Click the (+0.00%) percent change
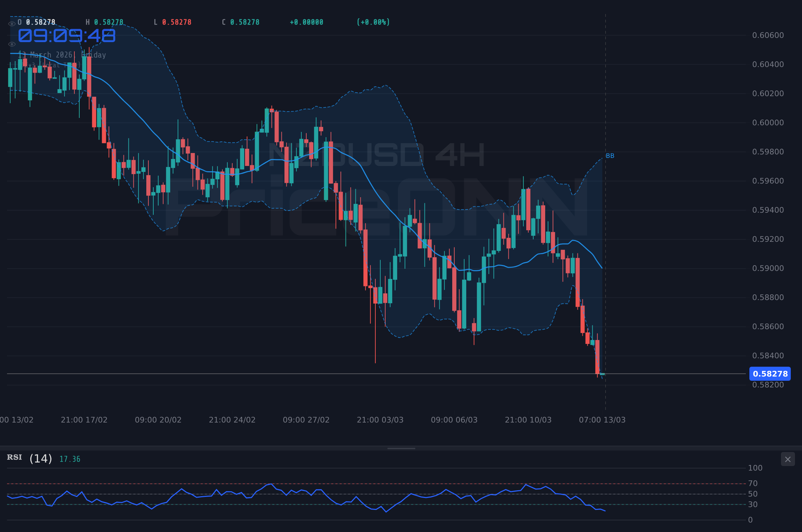The width and height of the screenshot is (802, 532). 373,22
